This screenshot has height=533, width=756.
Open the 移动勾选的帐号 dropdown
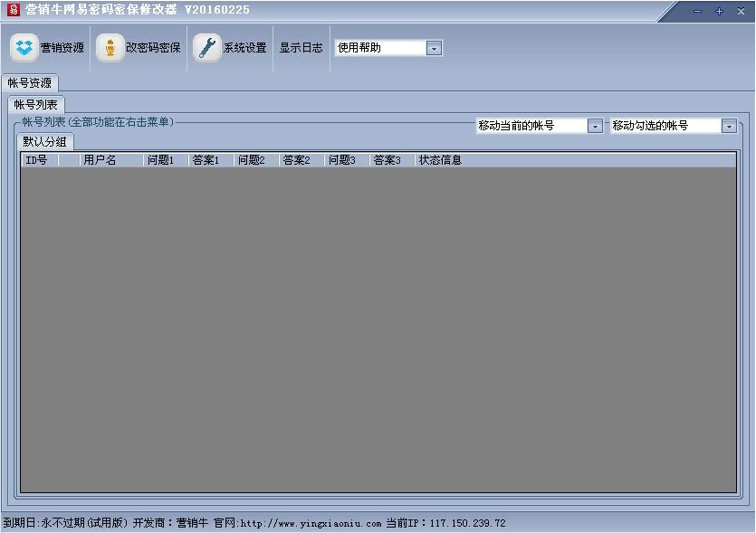click(729, 126)
